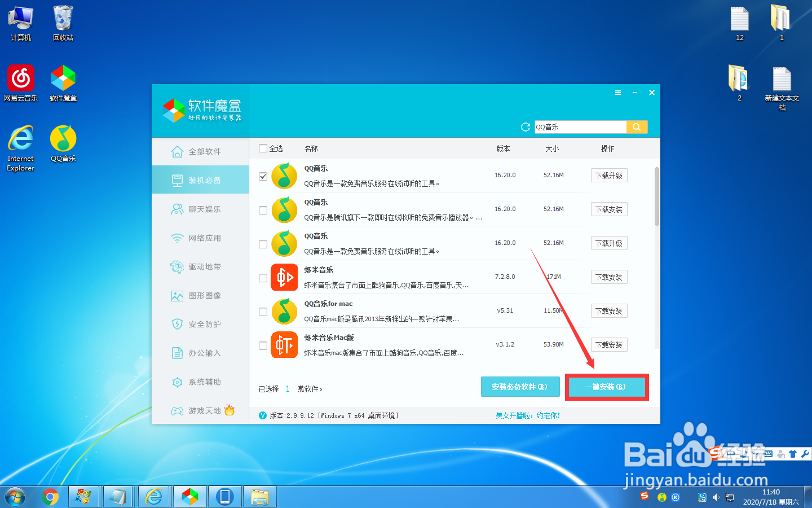812x508 pixels.
Task: Open the 全部软件 category
Action: pyautogui.click(x=200, y=151)
